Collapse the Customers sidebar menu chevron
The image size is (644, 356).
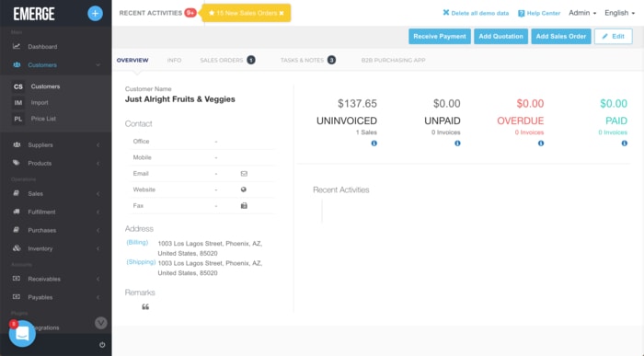[x=98, y=65]
